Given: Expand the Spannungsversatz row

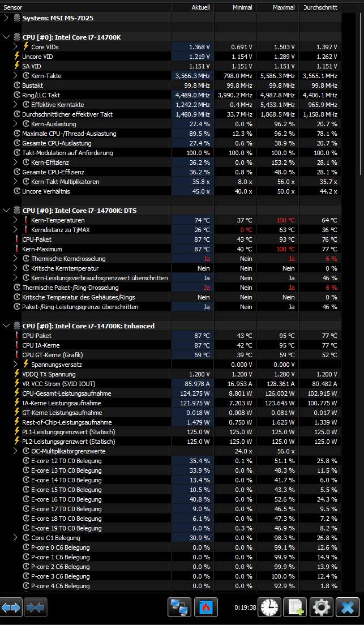Looking at the screenshot, I should click(15, 365).
